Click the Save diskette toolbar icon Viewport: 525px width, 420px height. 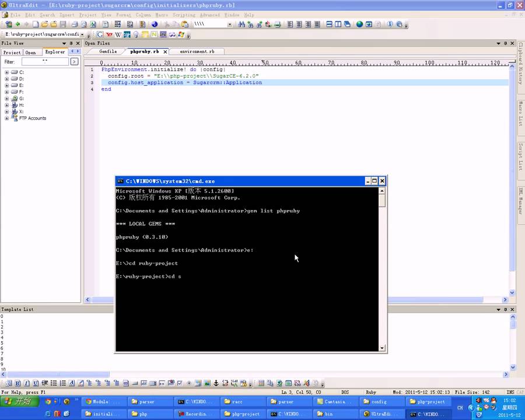pos(62,24)
